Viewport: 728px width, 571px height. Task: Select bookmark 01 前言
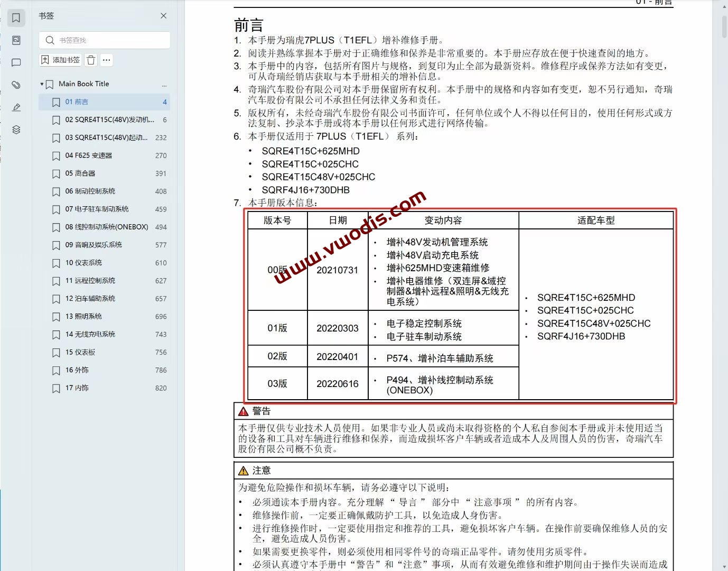[x=105, y=102]
